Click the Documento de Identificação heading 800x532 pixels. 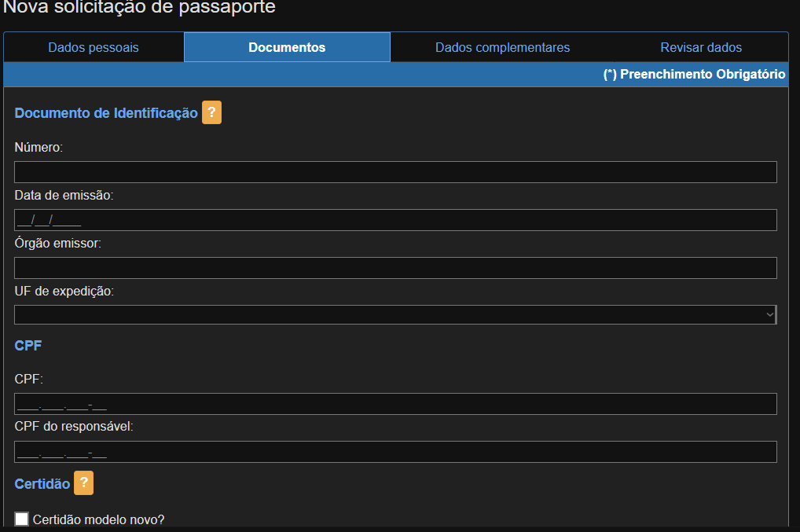click(x=105, y=112)
